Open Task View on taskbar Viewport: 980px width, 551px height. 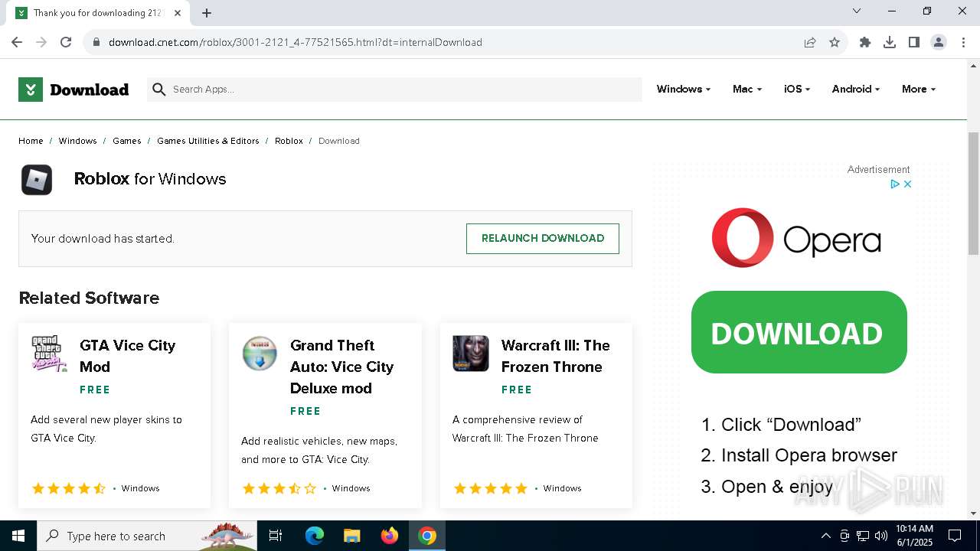[x=276, y=536]
